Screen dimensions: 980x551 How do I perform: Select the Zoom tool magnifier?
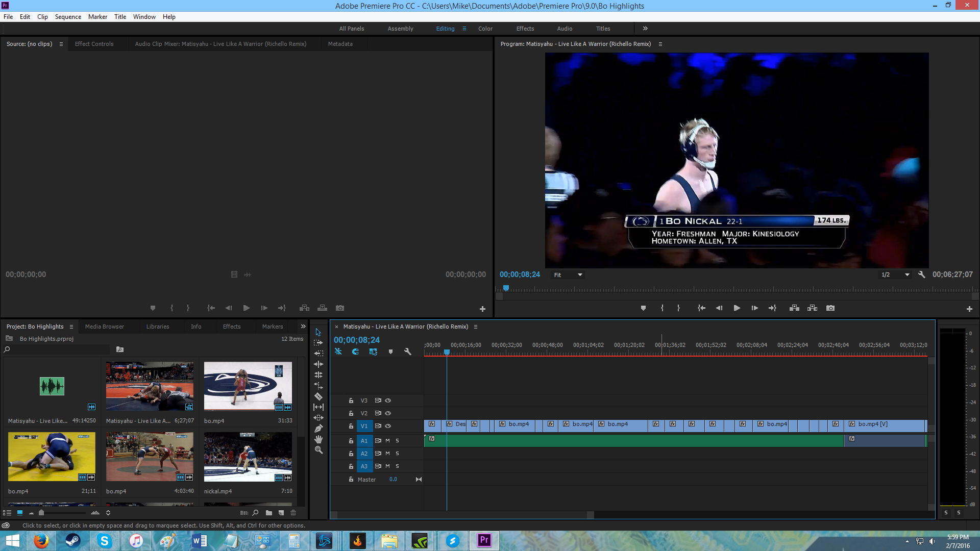point(318,450)
